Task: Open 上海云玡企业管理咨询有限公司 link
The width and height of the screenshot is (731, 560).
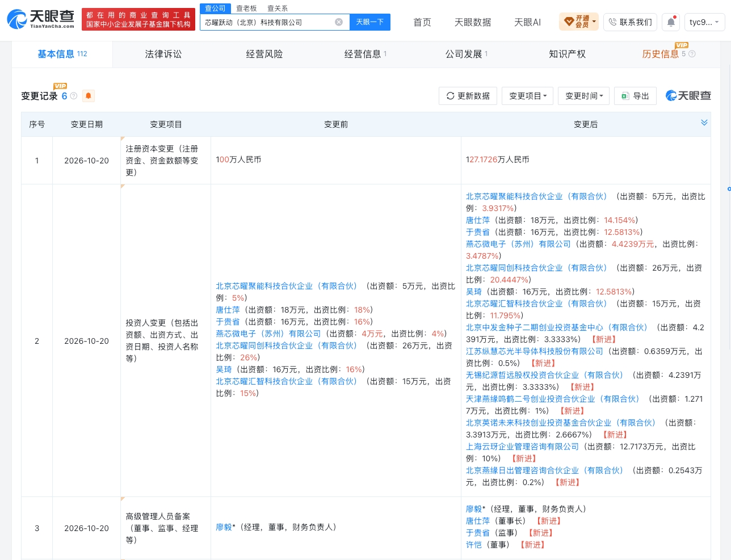Action: click(522, 447)
